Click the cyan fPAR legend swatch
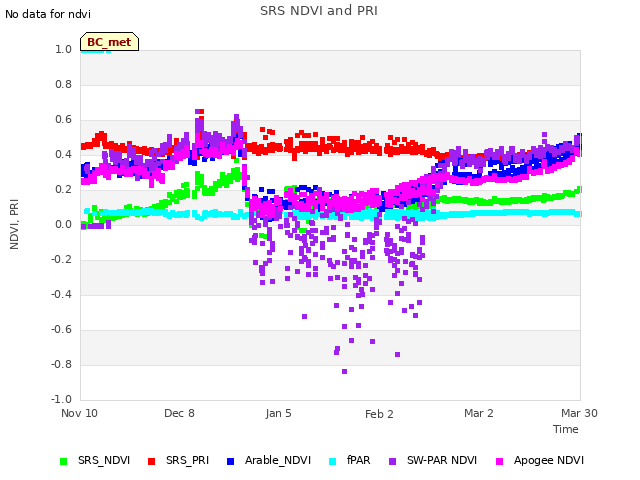The image size is (640, 480). [x=333, y=461]
